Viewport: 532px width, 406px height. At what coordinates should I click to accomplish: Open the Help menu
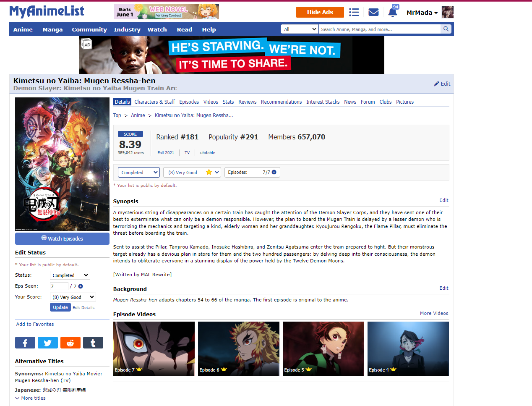(209, 29)
